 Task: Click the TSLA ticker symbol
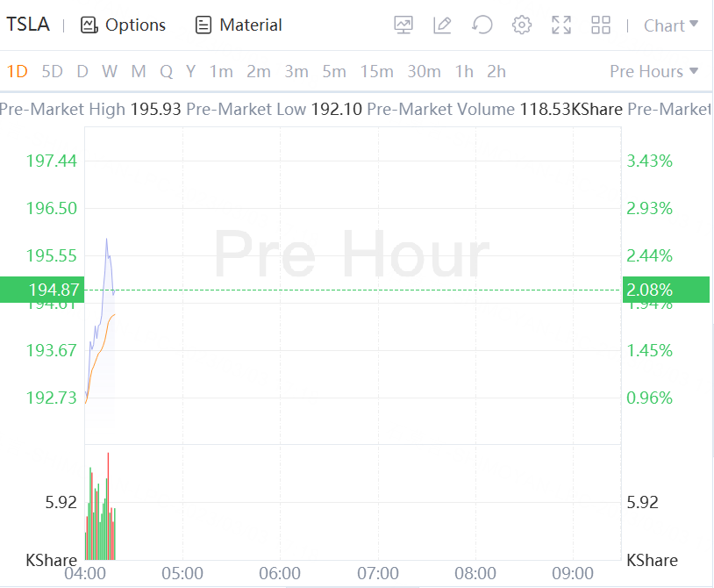coord(28,25)
